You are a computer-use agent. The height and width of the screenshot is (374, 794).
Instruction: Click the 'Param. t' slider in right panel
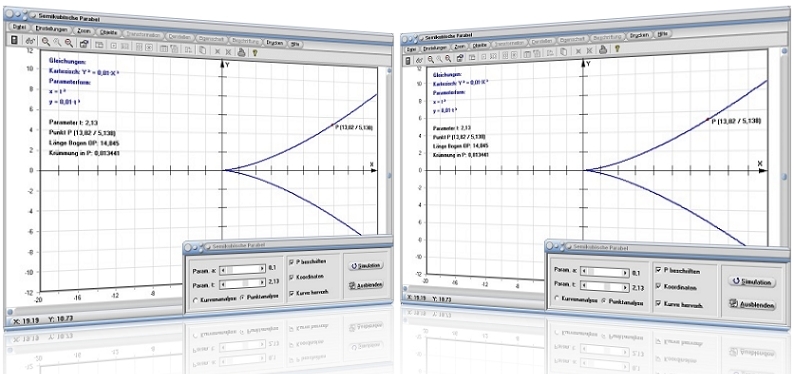(605, 286)
